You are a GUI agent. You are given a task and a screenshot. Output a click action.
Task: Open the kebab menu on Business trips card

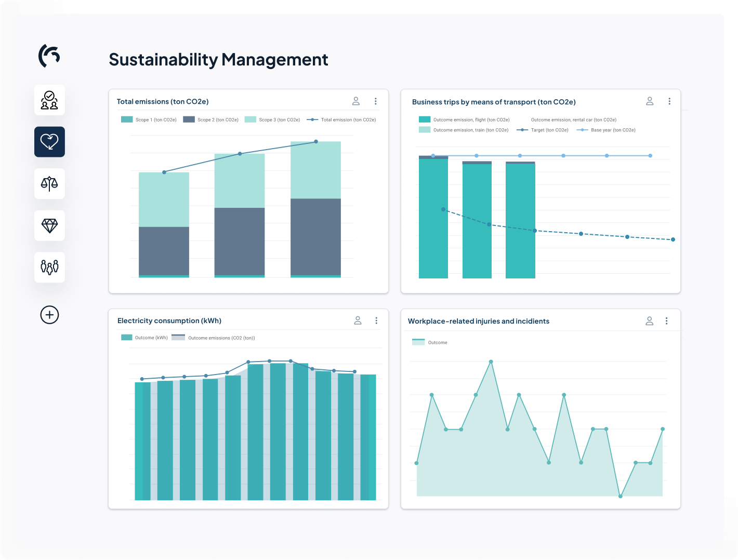click(669, 101)
